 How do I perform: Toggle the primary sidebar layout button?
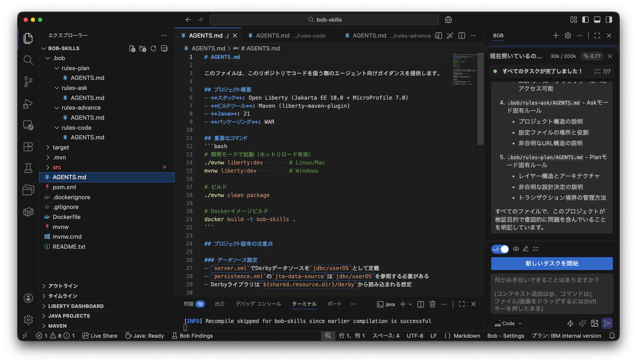(585, 20)
